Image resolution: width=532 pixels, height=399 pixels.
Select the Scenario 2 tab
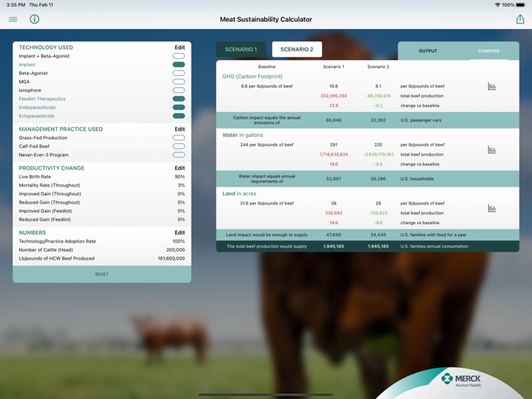(x=297, y=49)
